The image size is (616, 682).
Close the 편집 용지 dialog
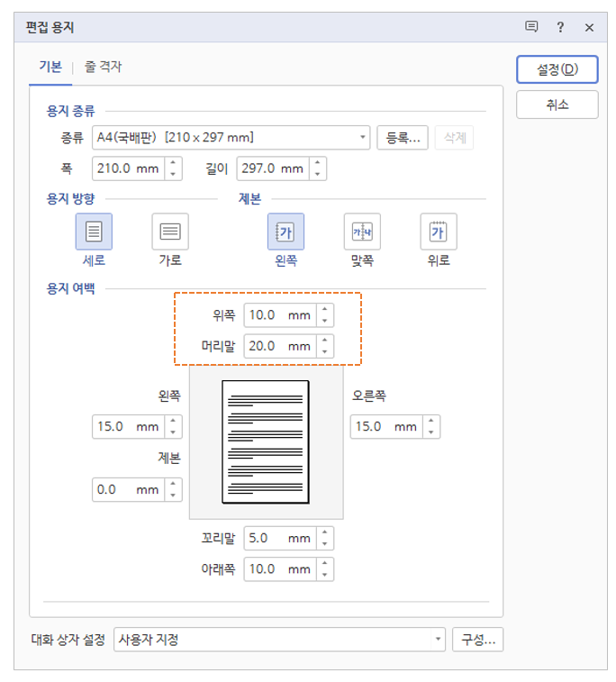click(x=589, y=27)
